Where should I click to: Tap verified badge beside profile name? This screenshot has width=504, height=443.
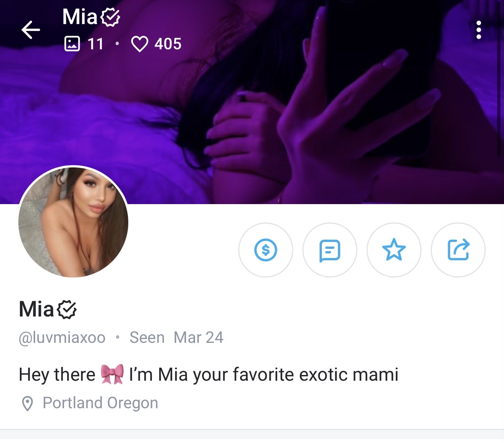[67, 310]
